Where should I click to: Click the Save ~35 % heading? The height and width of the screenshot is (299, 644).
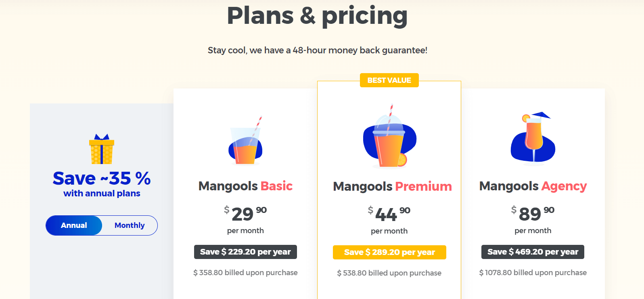(102, 178)
